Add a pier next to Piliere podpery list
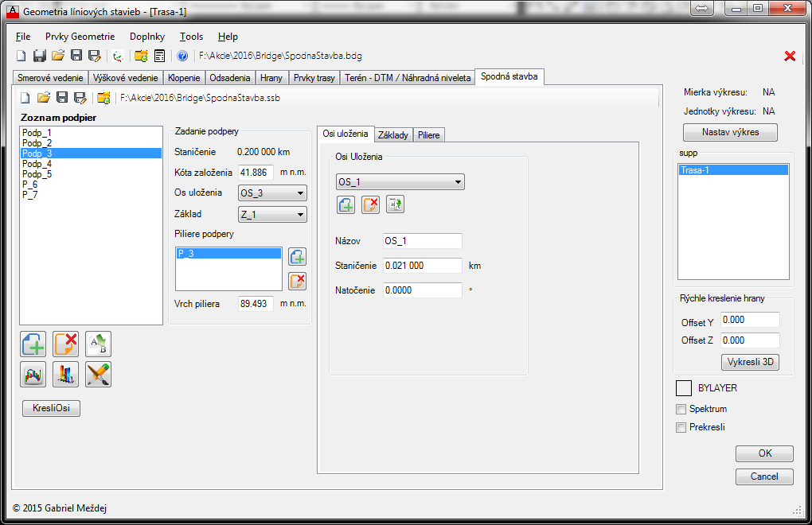The height and width of the screenshot is (525, 812). click(x=297, y=257)
